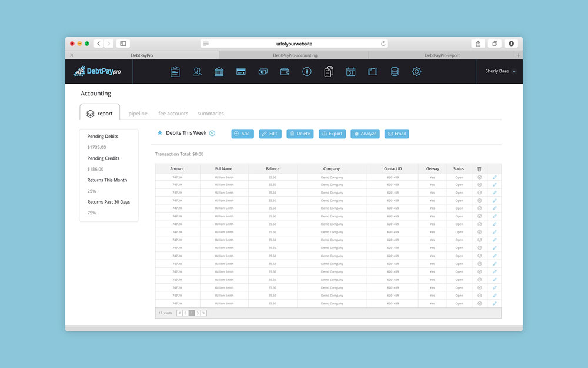Check the circle checkbox in last table row
588x368 pixels.
coord(479,303)
